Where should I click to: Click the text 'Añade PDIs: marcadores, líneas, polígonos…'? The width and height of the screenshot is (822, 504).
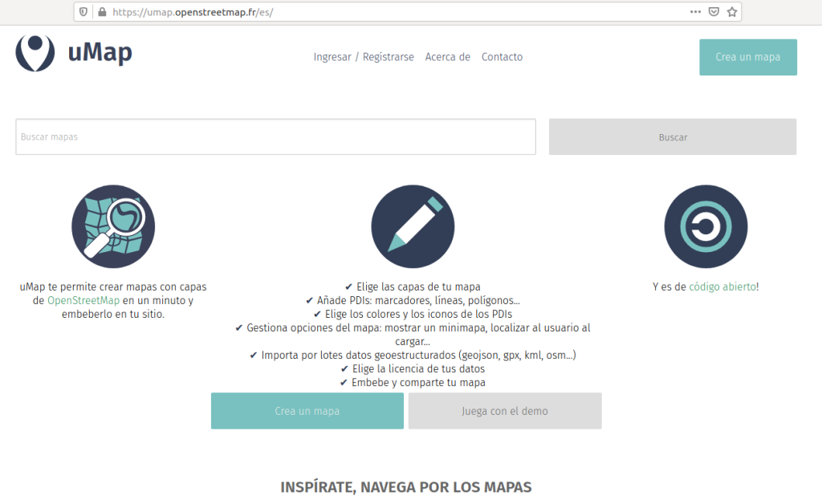pos(418,301)
